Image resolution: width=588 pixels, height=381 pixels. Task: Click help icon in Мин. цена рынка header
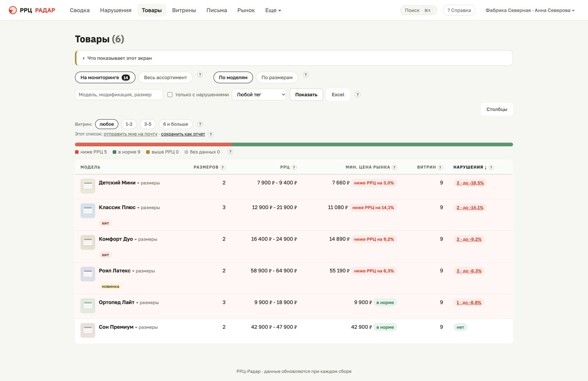point(394,167)
